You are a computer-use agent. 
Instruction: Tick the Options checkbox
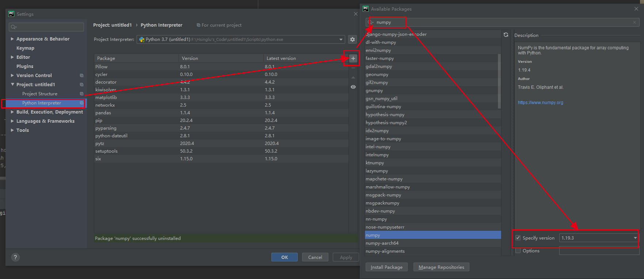[x=518, y=251]
